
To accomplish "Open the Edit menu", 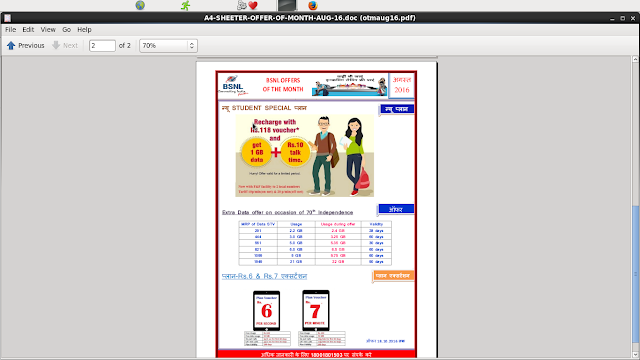I will click(x=28, y=29).
